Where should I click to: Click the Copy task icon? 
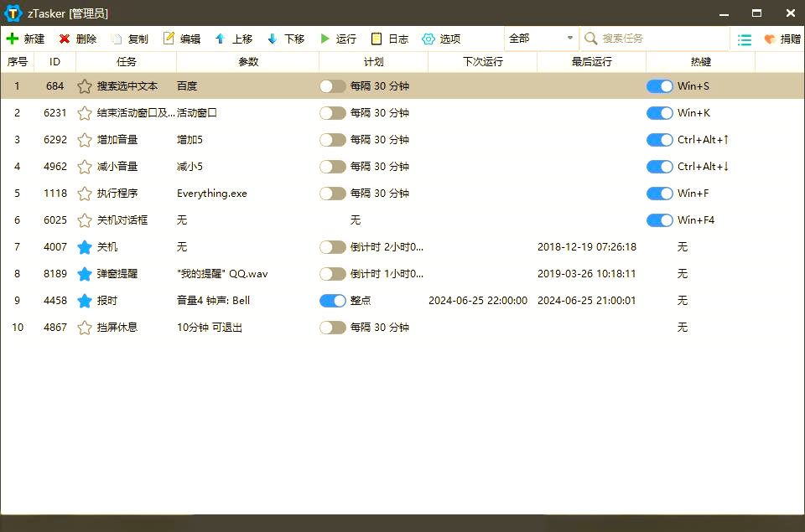117,39
